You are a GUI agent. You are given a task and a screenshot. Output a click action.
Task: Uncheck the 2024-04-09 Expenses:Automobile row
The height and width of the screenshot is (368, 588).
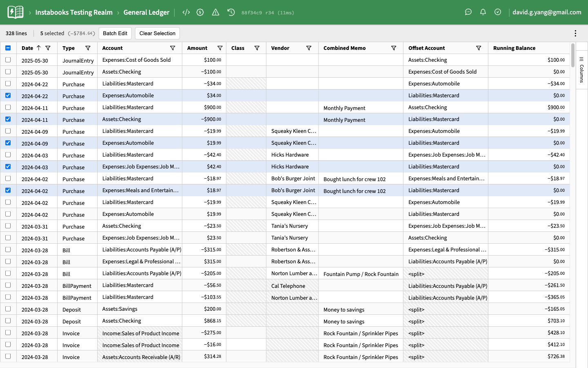tap(8, 143)
